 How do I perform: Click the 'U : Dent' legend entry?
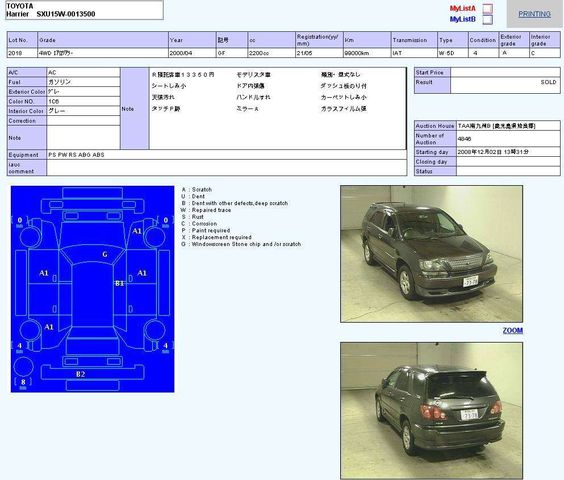coord(193,196)
